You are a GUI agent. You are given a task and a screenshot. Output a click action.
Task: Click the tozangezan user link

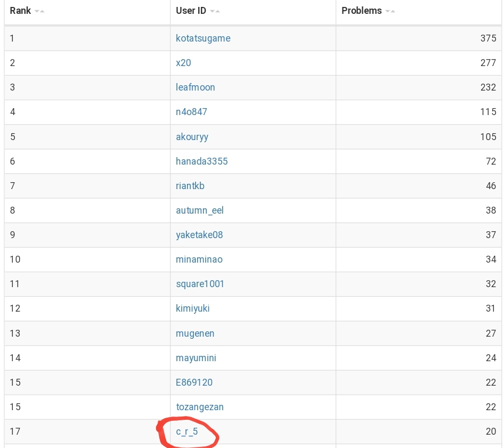point(200,407)
